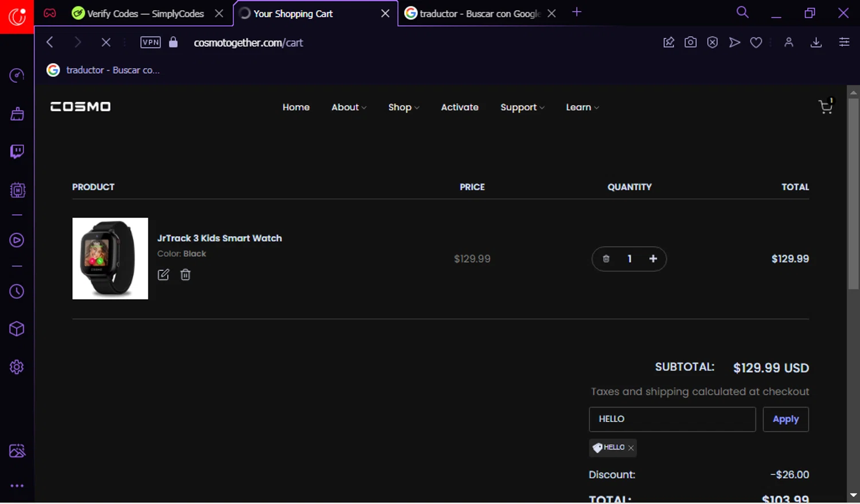860x504 pixels.
Task: Click the address bar URL cosmotogether.com/cart
Action: tap(248, 42)
